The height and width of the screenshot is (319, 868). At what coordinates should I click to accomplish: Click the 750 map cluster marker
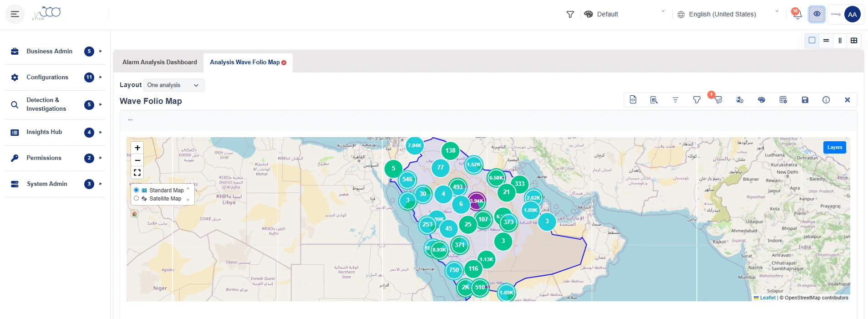click(454, 270)
